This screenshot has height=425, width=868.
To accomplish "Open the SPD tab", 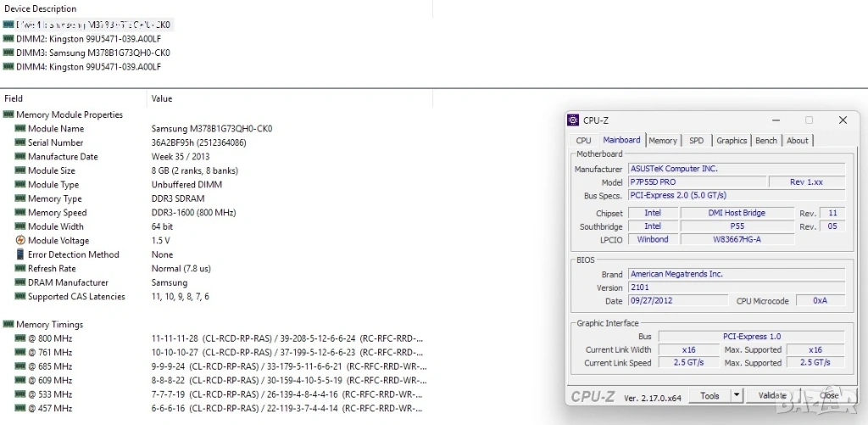I will (x=697, y=141).
